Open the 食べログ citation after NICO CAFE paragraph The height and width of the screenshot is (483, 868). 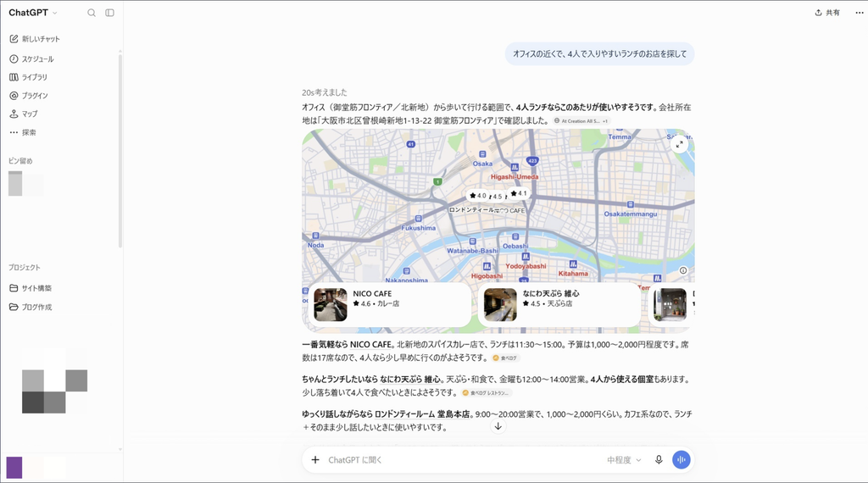pyautogui.click(x=505, y=358)
